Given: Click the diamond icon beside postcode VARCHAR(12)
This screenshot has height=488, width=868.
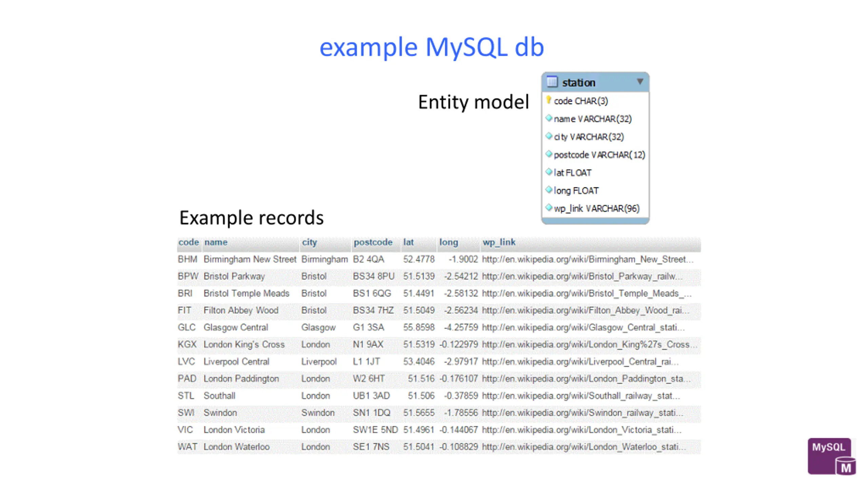Looking at the screenshot, I should [549, 154].
